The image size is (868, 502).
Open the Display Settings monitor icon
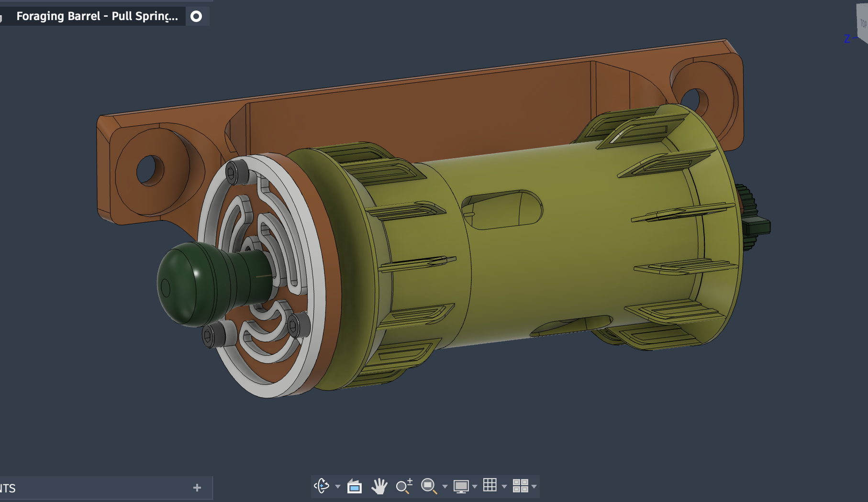[461, 486]
